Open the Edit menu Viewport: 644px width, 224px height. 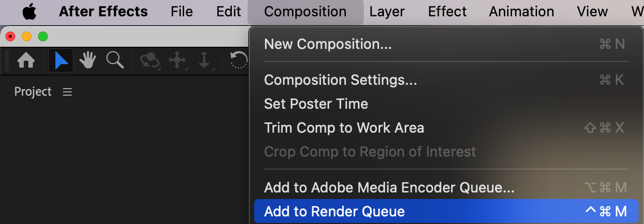point(229,12)
